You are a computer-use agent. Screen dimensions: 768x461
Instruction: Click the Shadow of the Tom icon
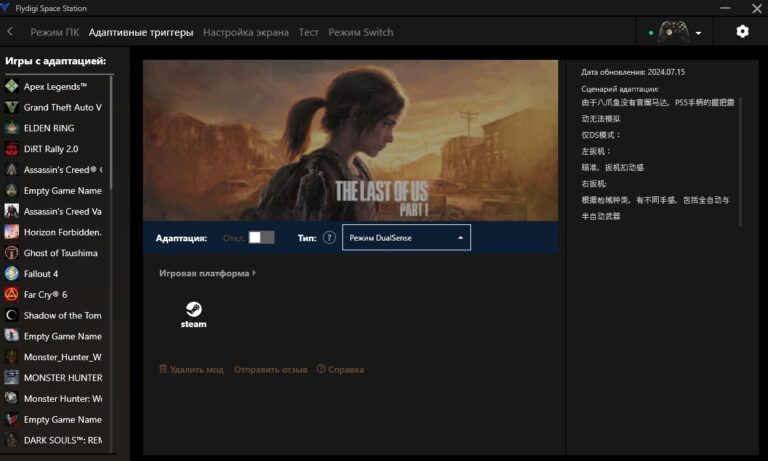[12, 315]
